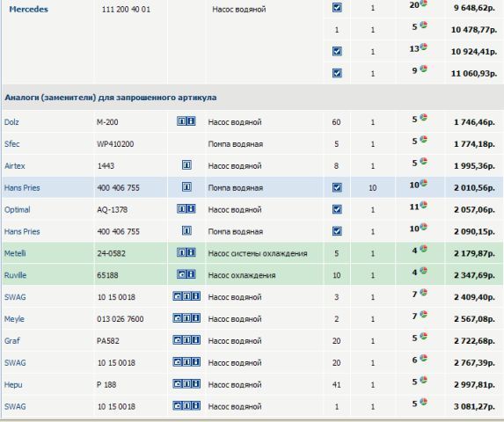Select the part number AQ-1378

(x=113, y=210)
